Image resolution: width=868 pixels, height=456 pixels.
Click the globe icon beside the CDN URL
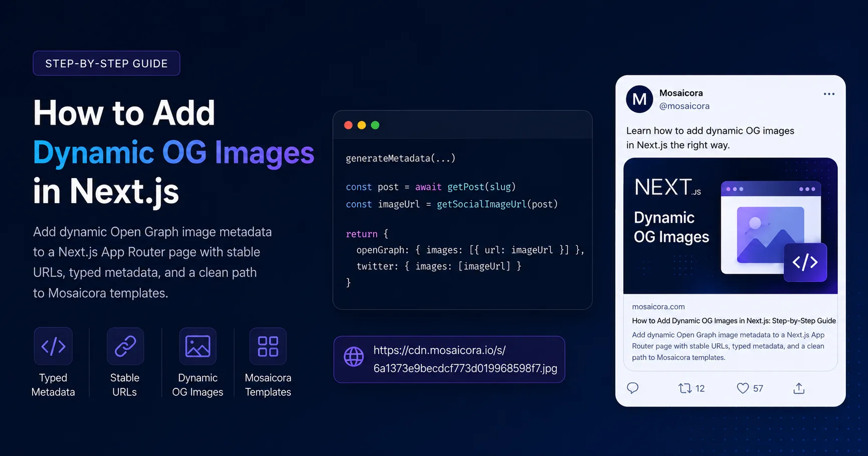(354, 357)
